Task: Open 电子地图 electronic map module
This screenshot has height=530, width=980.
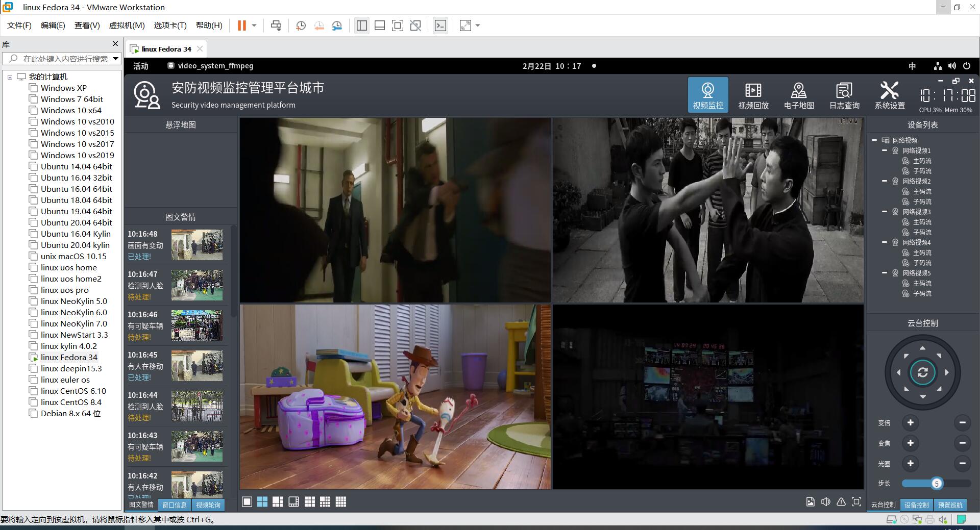Action: click(x=799, y=95)
